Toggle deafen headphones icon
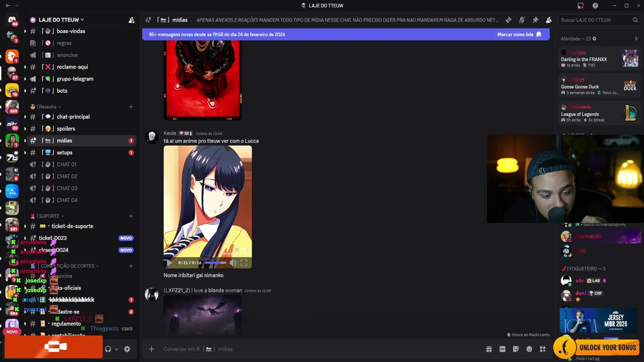This screenshot has height=362, width=644. pos(108,349)
